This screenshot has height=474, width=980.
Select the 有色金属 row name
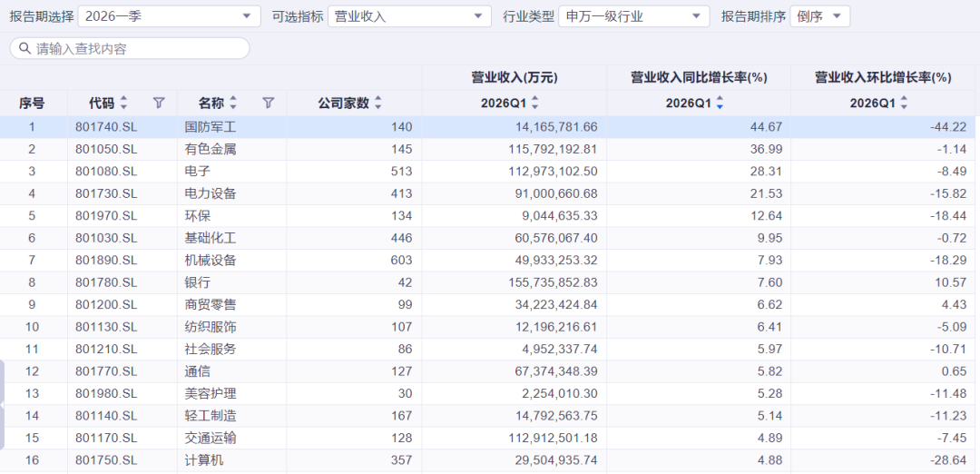(x=211, y=150)
